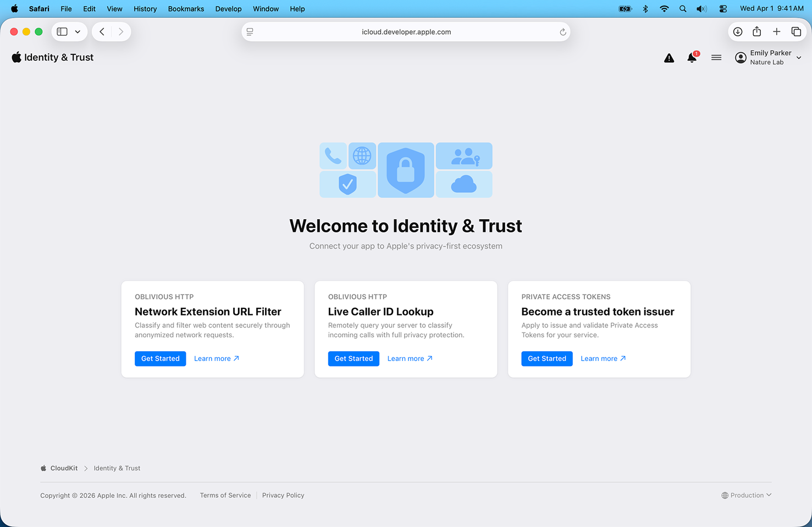Click the Identity & Trust header title
The image size is (812, 527).
pyautogui.click(x=59, y=57)
